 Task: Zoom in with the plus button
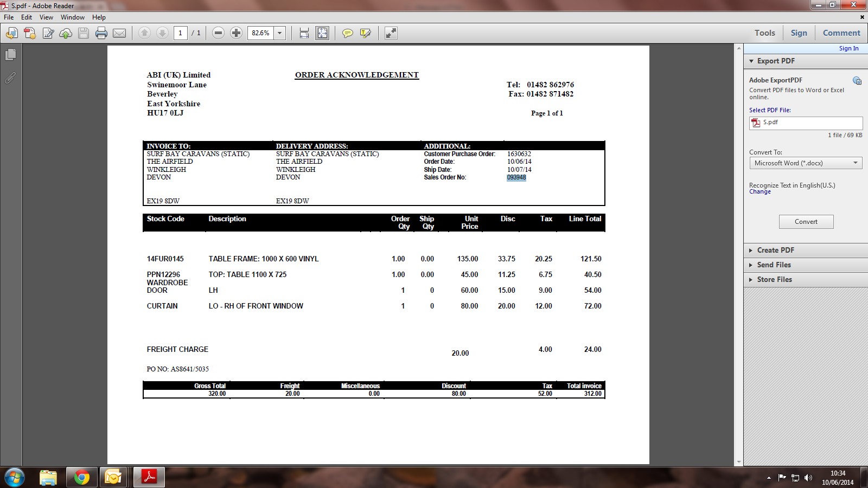(x=236, y=33)
